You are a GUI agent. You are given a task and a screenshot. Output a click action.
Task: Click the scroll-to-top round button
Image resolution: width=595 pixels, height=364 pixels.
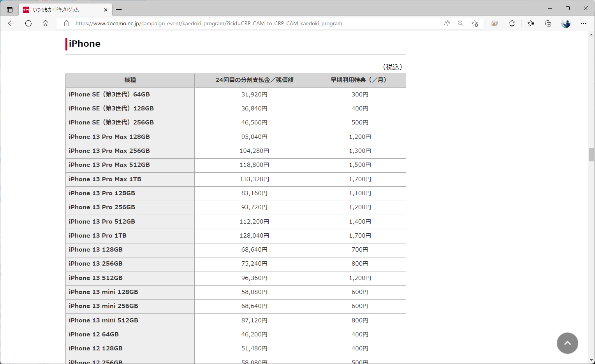click(x=567, y=343)
